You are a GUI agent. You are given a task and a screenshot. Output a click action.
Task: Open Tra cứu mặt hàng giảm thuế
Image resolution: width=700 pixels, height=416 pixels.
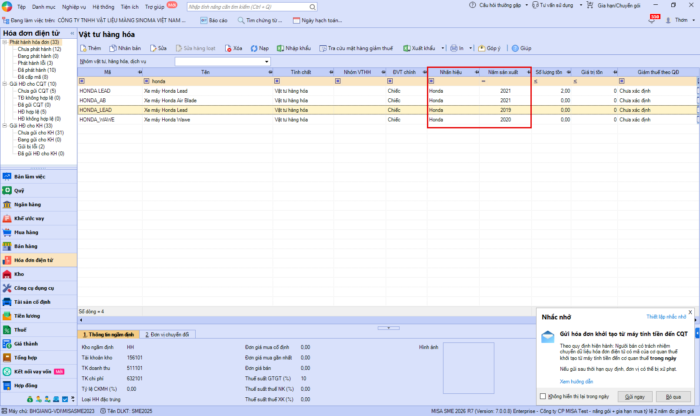pos(356,48)
